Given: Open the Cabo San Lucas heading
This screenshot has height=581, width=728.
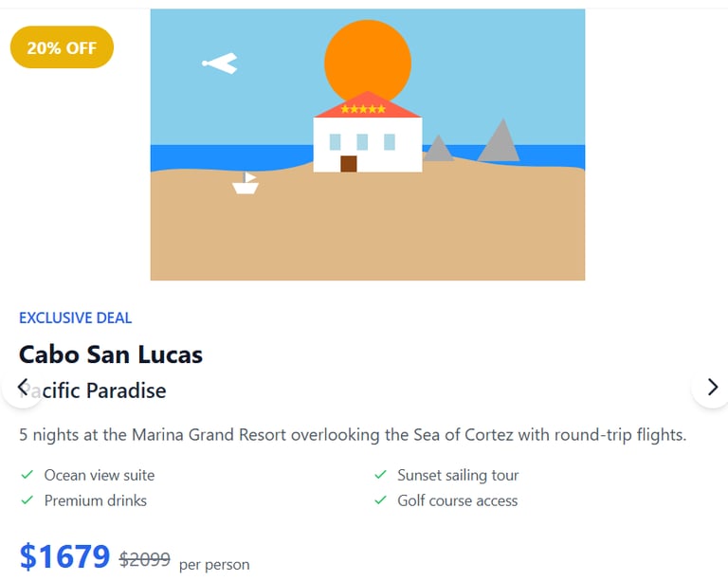Looking at the screenshot, I should [x=111, y=355].
